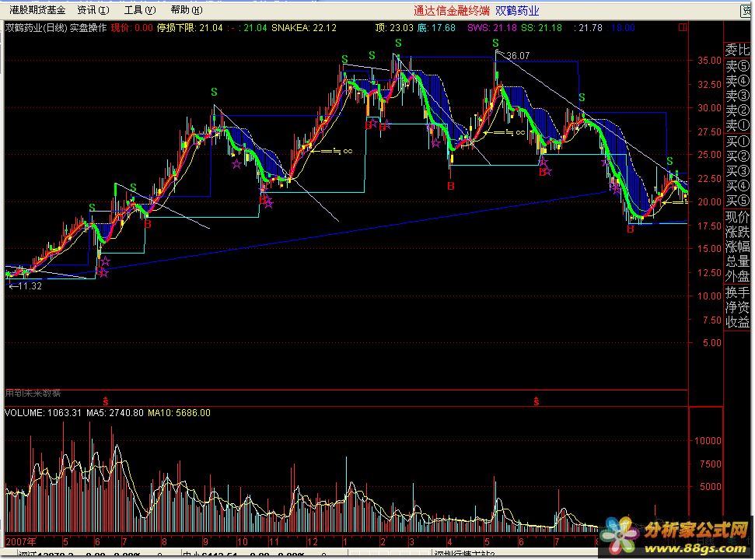
Task: Click the 2007年 label on time axis
Action: pyautogui.click(x=21, y=541)
